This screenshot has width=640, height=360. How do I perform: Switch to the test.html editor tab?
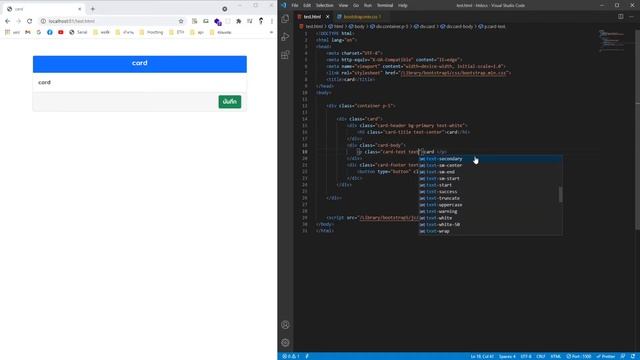click(x=312, y=17)
